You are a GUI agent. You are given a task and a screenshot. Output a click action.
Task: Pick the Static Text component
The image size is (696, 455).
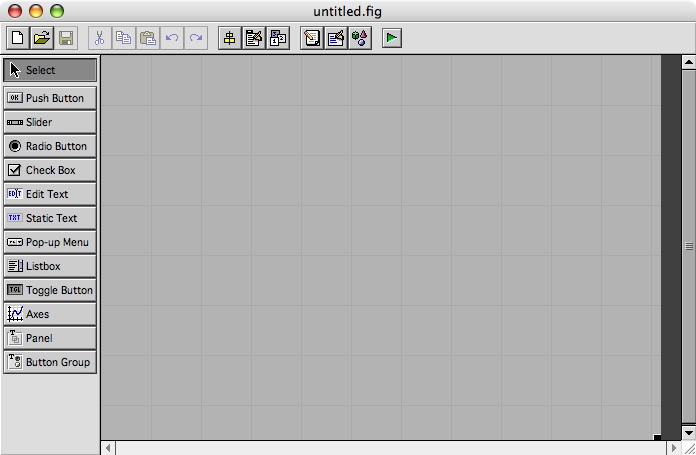point(50,218)
